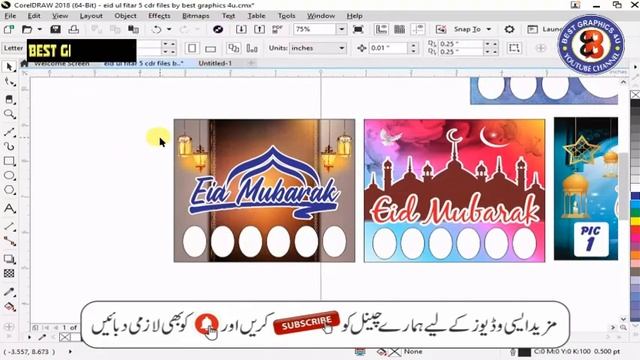Toggle Show Guidelines button
Screen dimensions: 640x360
[418, 29]
